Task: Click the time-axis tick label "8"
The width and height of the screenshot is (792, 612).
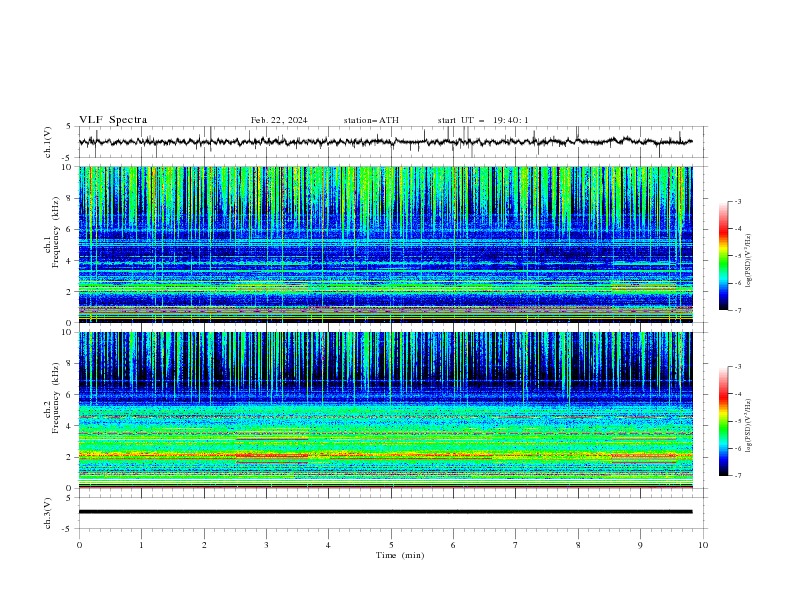Action: point(578,545)
